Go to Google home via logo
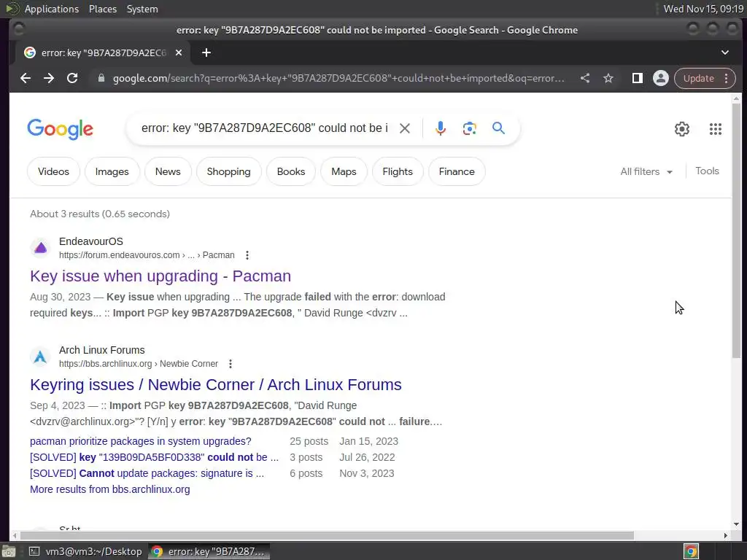Image resolution: width=747 pixels, height=560 pixels. click(61, 129)
